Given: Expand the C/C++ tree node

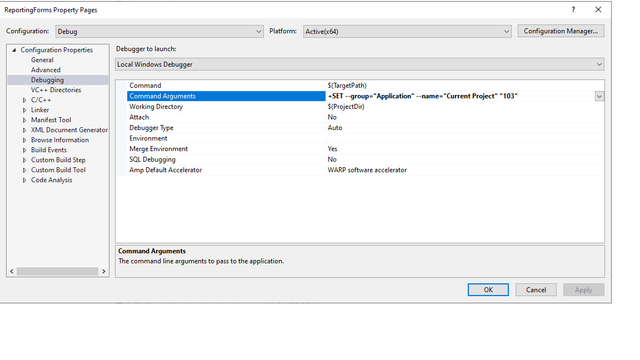Looking at the screenshot, I should pyautogui.click(x=24, y=100).
